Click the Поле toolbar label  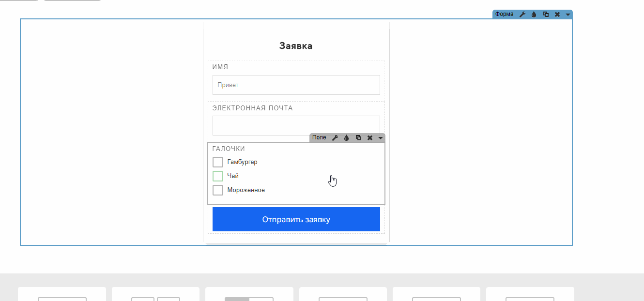tap(319, 138)
